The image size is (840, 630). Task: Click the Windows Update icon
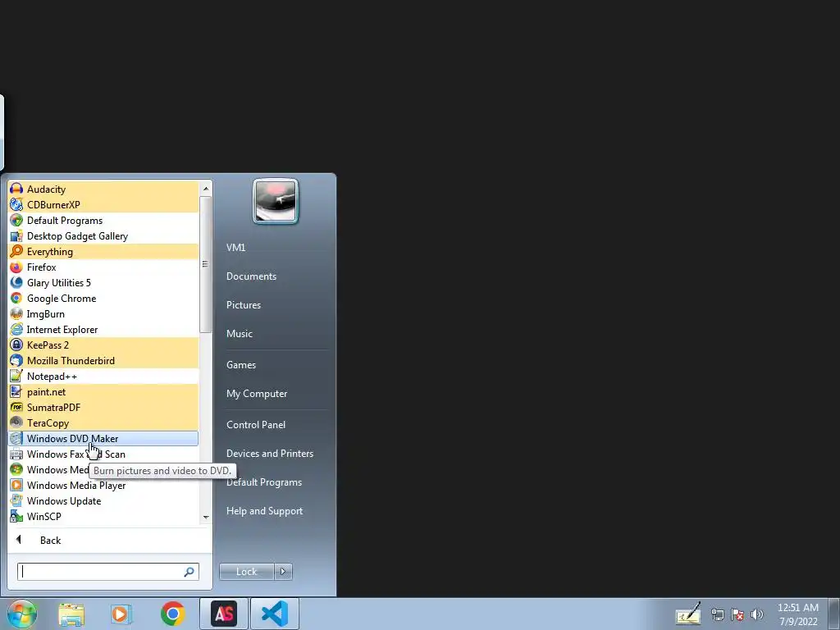coord(16,500)
